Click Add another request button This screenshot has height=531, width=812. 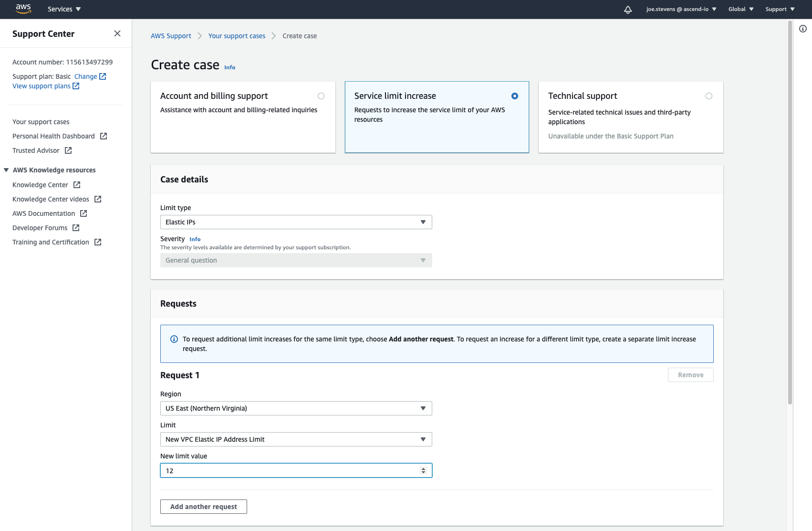click(204, 507)
